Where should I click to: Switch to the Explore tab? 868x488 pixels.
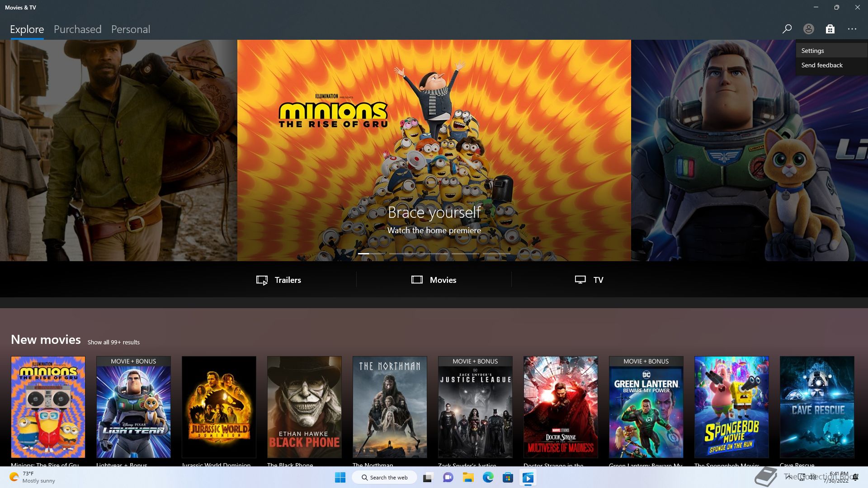pyautogui.click(x=27, y=29)
